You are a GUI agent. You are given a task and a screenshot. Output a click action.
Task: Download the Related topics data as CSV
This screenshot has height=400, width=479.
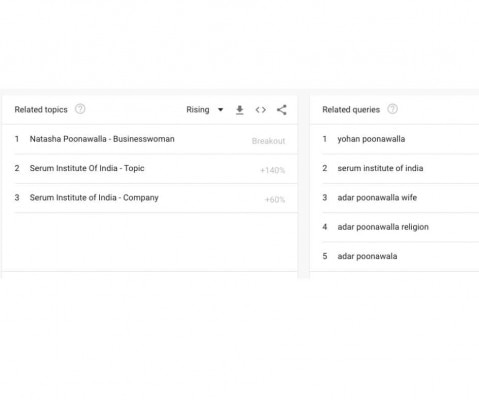[x=240, y=110]
